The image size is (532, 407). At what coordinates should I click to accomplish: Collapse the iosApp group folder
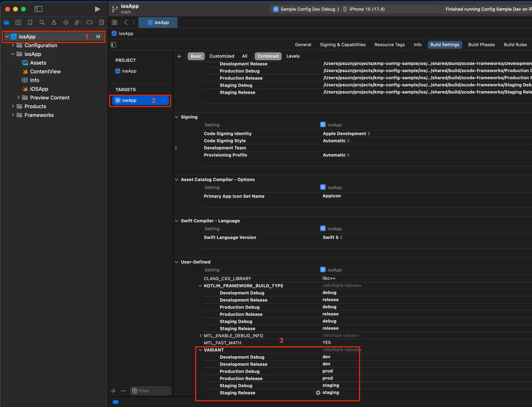coord(13,54)
